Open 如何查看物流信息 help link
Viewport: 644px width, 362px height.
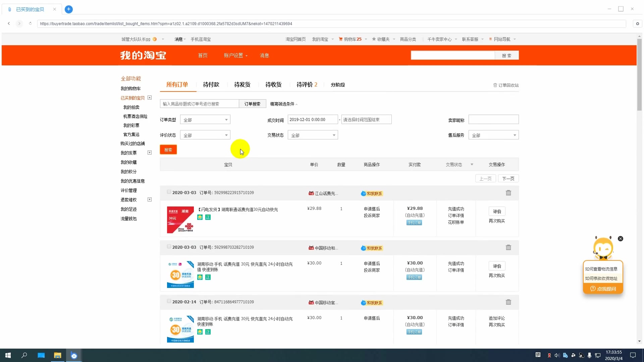click(601, 269)
